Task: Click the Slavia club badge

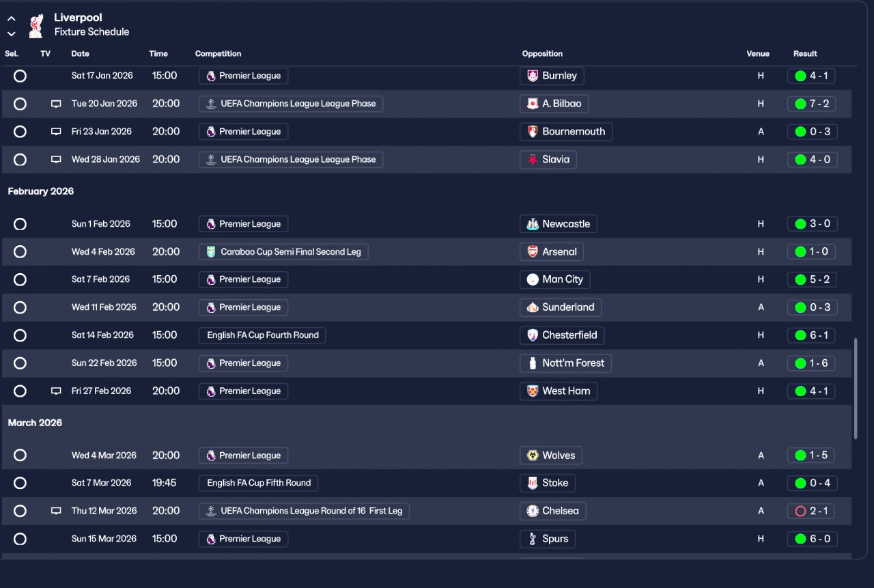Action: pos(533,160)
